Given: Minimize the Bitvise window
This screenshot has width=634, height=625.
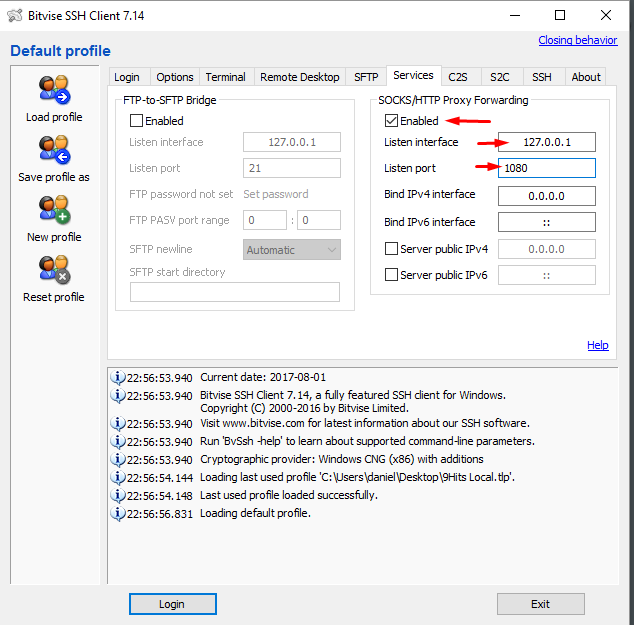Looking at the screenshot, I should (x=515, y=15).
